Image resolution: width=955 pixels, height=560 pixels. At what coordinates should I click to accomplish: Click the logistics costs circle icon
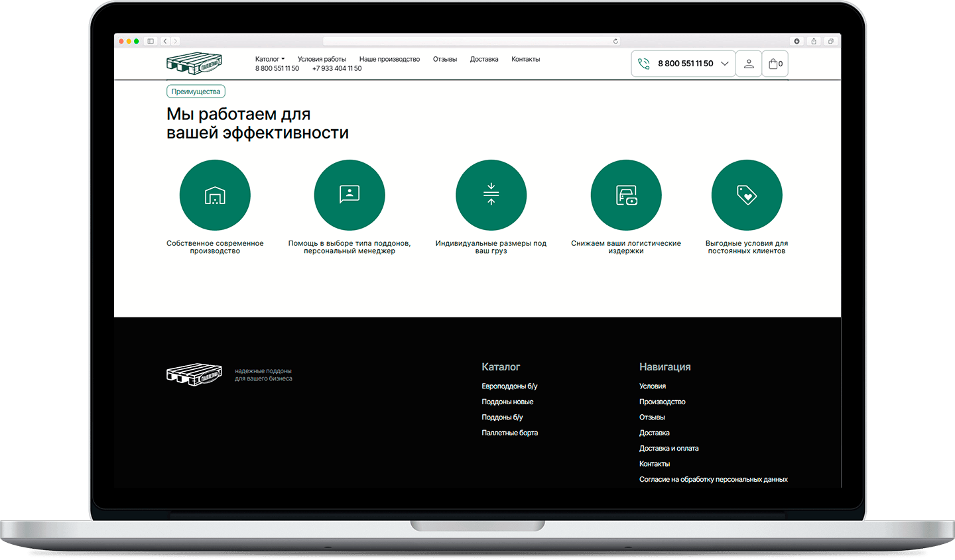626,195
